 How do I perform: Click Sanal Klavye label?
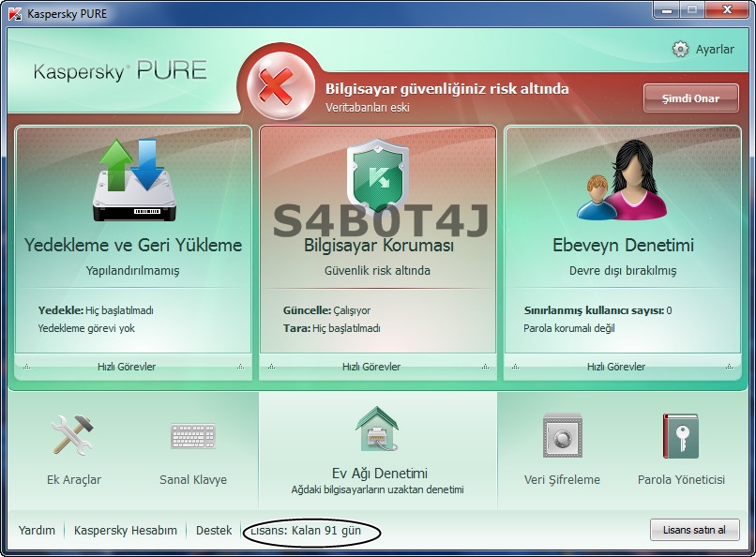tap(193, 480)
